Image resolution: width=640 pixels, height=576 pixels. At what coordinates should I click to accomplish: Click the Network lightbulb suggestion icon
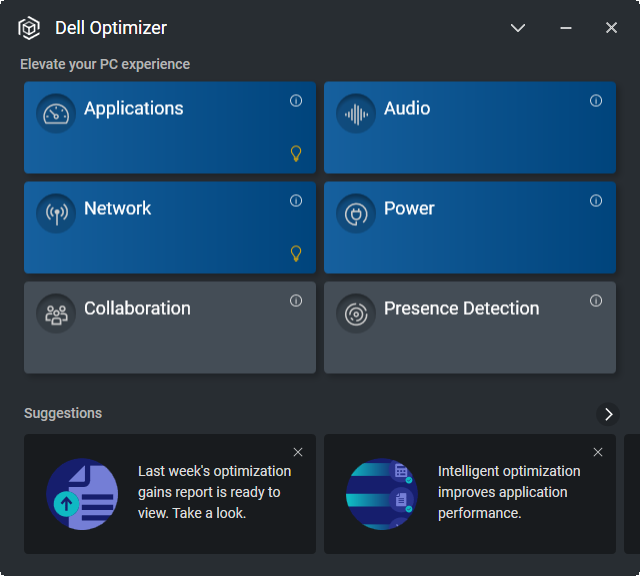click(296, 254)
